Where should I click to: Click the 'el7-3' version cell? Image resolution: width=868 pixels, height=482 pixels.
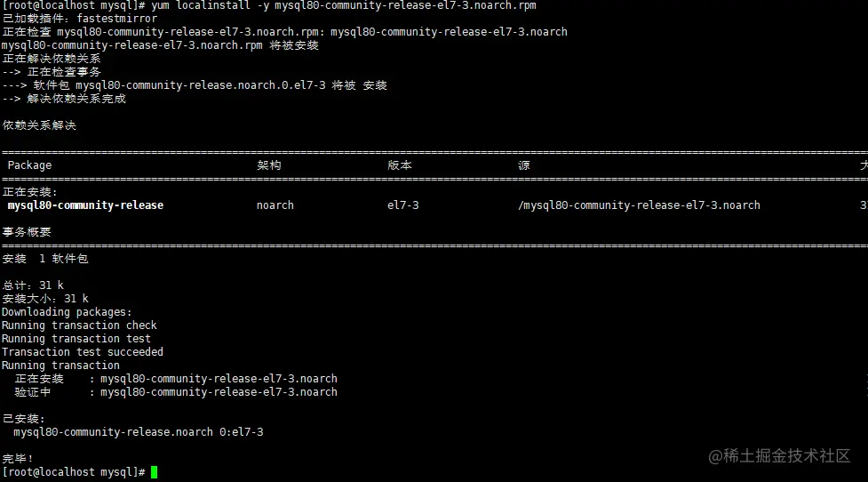pyautogui.click(x=403, y=205)
